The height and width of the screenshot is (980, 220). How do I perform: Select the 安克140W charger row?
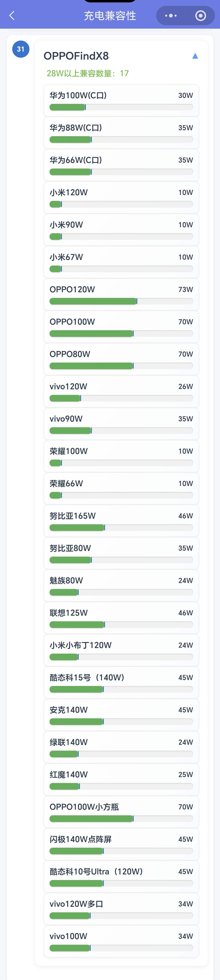pos(121,715)
